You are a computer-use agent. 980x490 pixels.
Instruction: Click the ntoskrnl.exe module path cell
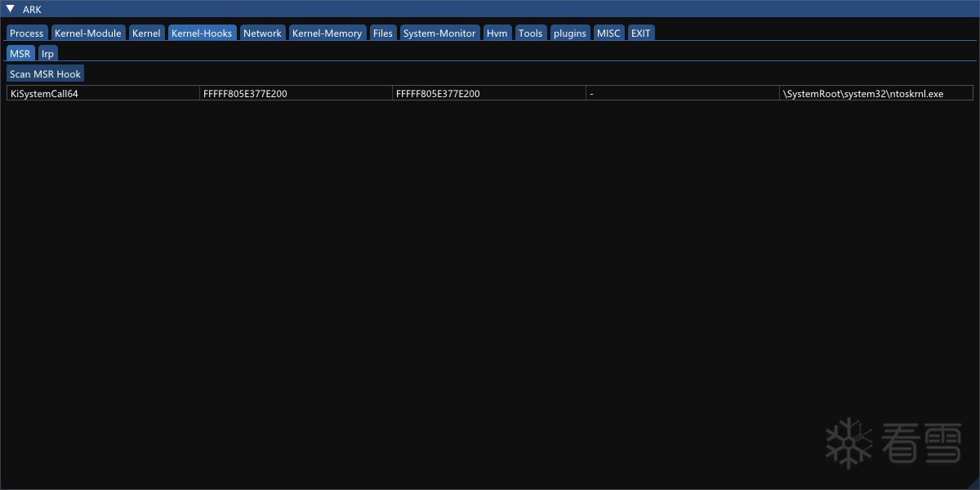coord(876,93)
